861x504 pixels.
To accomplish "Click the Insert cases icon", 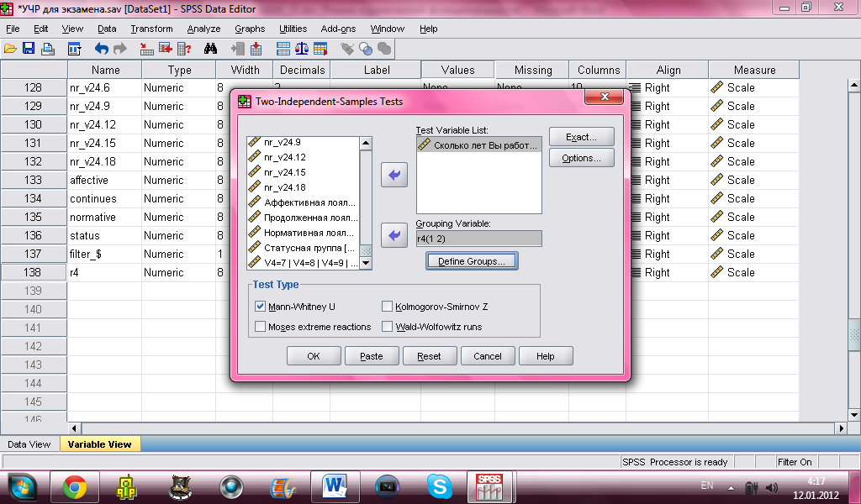I will coord(238,49).
